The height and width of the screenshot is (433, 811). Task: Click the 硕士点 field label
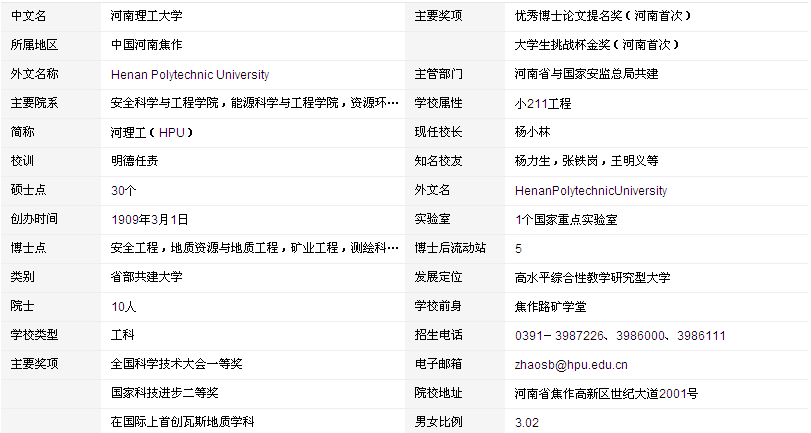pyautogui.click(x=28, y=190)
